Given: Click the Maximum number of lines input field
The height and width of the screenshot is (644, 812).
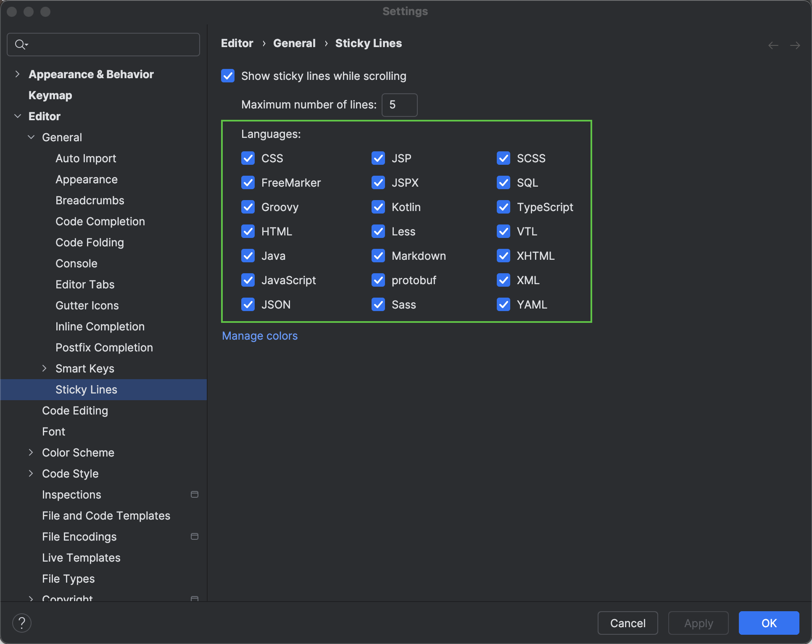Looking at the screenshot, I should [399, 105].
